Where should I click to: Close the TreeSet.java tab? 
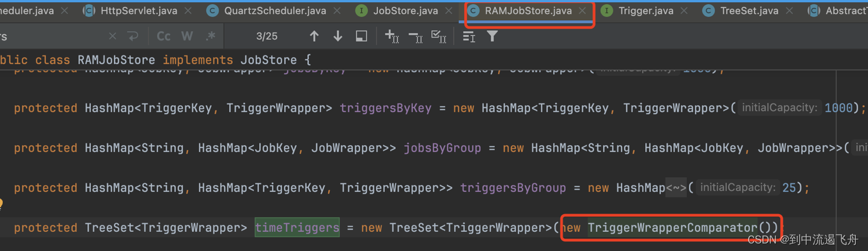789,10
